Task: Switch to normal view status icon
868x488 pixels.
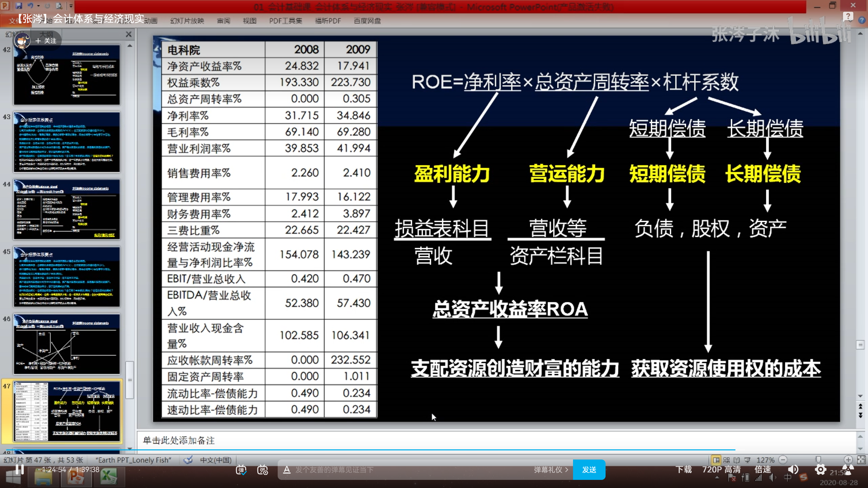Action: click(716, 460)
